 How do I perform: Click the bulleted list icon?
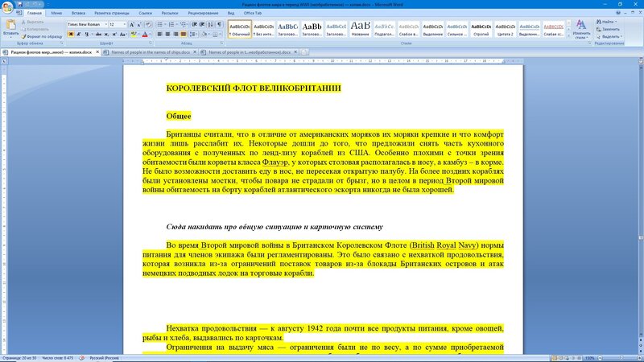click(161, 25)
